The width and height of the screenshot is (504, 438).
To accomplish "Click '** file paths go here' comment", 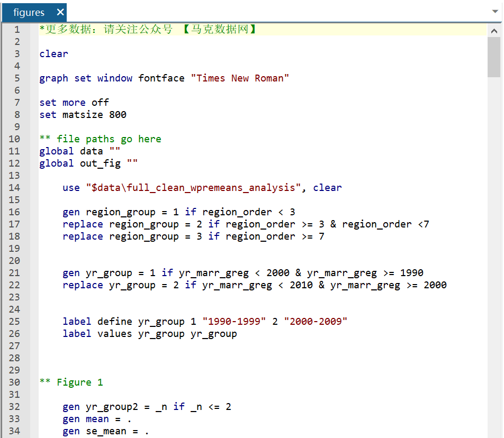I will [100, 139].
